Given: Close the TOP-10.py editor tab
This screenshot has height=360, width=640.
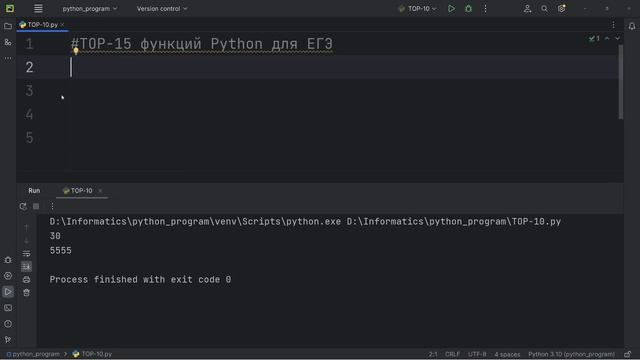Looking at the screenshot, I should click(x=62, y=25).
